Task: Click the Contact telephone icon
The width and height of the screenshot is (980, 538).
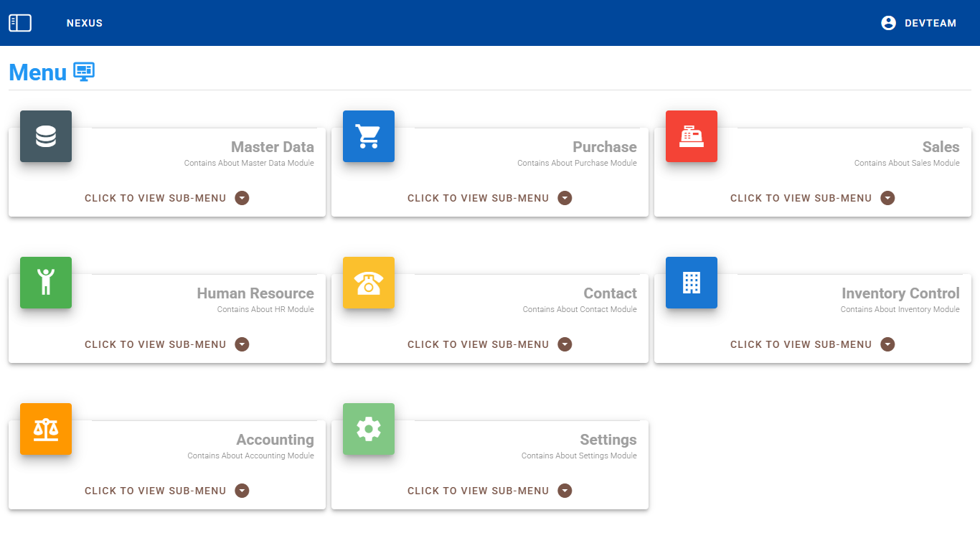Action: pyautogui.click(x=369, y=283)
